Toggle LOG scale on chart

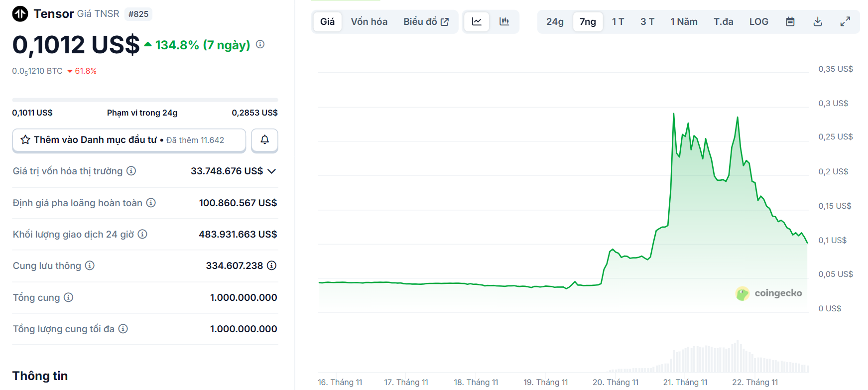759,21
